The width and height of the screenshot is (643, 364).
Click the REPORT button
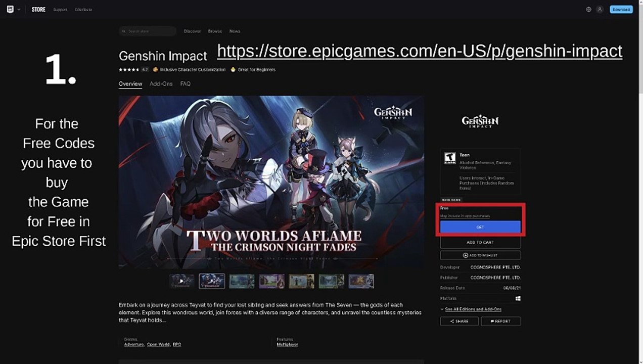click(x=500, y=321)
